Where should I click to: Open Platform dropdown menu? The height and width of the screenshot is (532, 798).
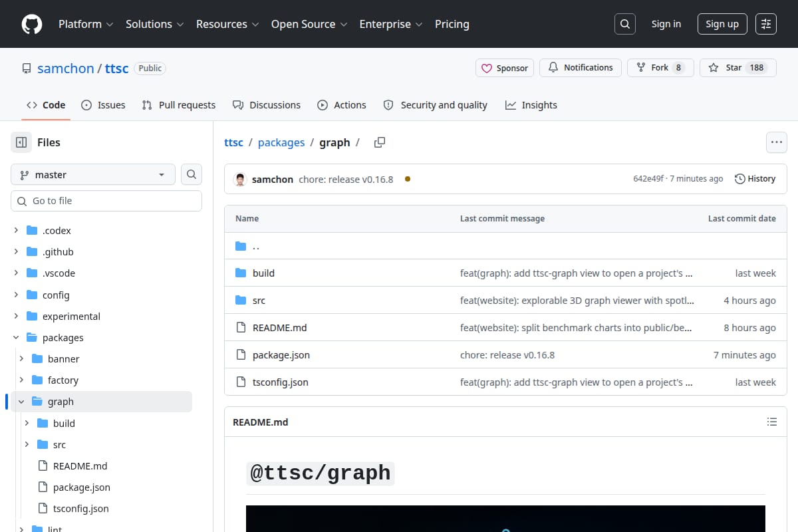click(x=85, y=24)
